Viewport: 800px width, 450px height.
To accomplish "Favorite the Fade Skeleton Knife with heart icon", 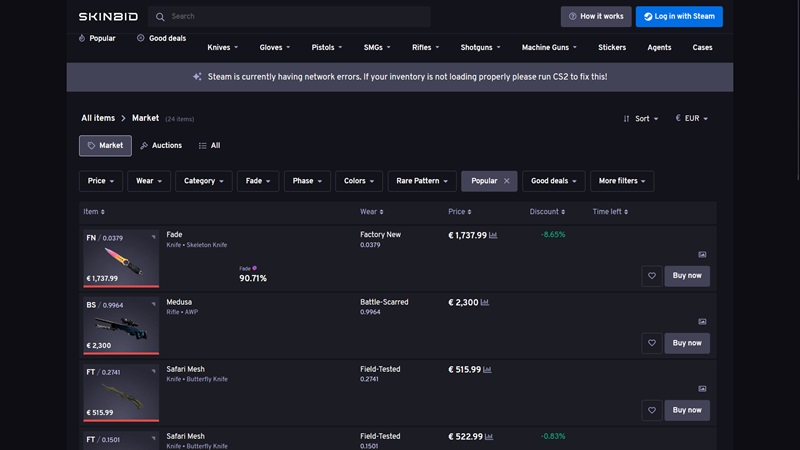I will 652,276.
